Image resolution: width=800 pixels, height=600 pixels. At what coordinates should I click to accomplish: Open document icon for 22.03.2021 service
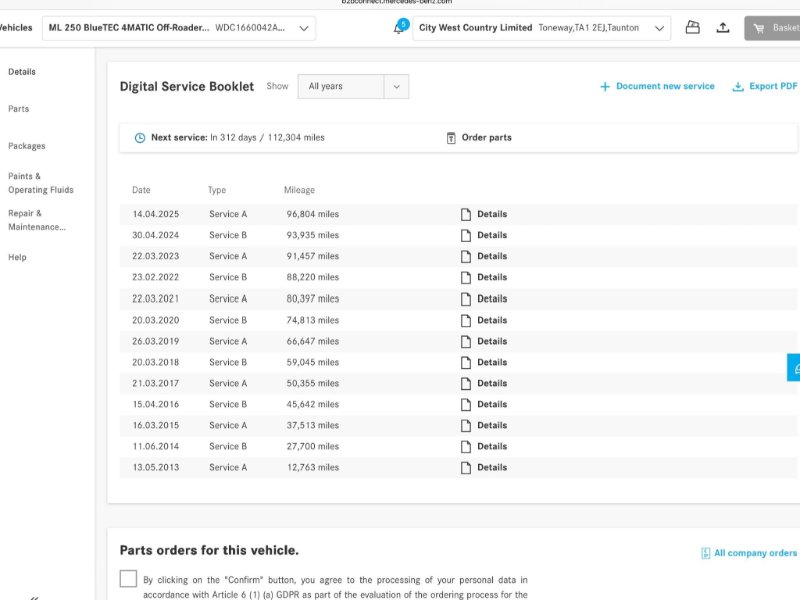(x=466, y=299)
